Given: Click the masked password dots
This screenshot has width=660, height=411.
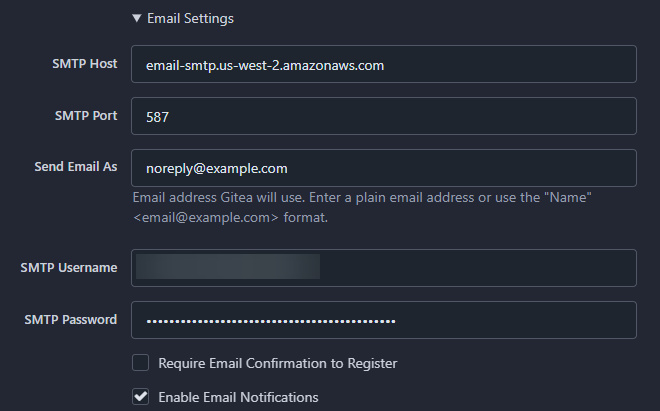Looking at the screenshot, I should (270, 321).
